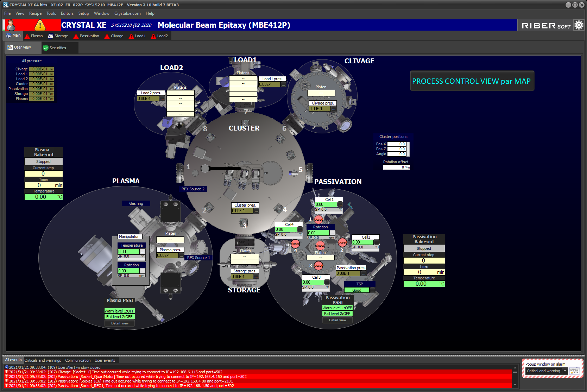
Task: Select the User view sub-tab
Action: [x=23, y=48]
